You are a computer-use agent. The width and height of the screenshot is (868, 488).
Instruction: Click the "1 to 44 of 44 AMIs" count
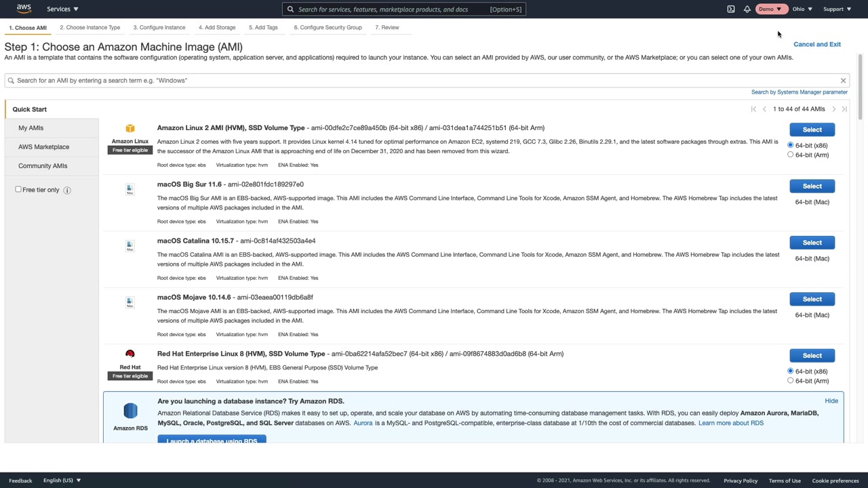pos(799,109)
